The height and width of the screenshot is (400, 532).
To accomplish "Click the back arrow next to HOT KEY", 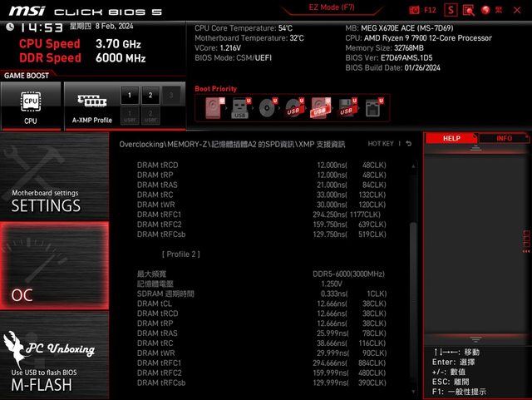I will click(408, 144).
